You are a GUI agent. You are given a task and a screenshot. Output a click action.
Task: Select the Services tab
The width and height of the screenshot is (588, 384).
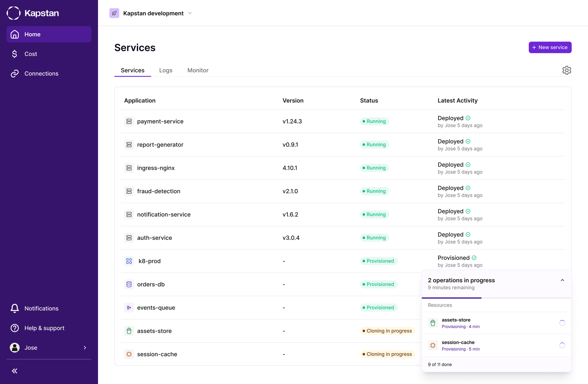click(x=133, y=70)
